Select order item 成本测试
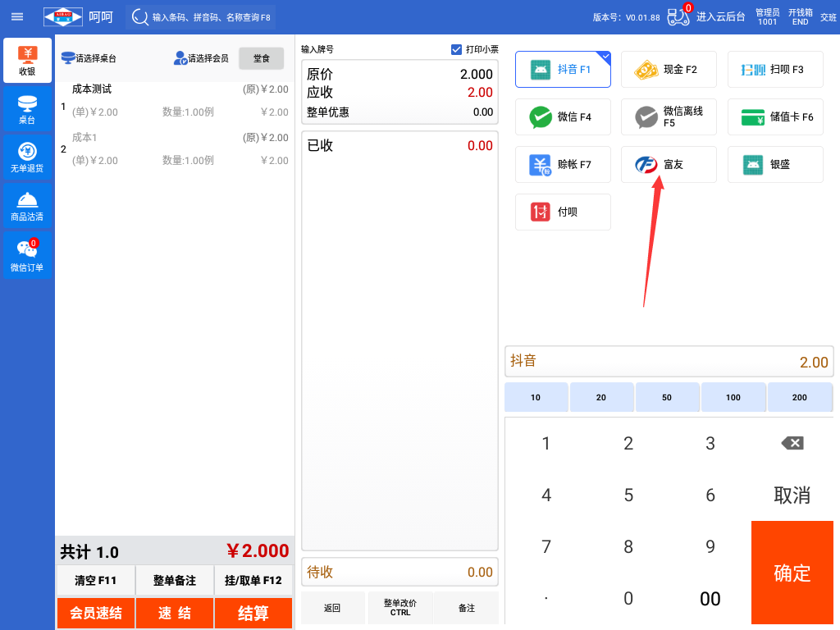 pyautogui.click(x=175, y=101)
